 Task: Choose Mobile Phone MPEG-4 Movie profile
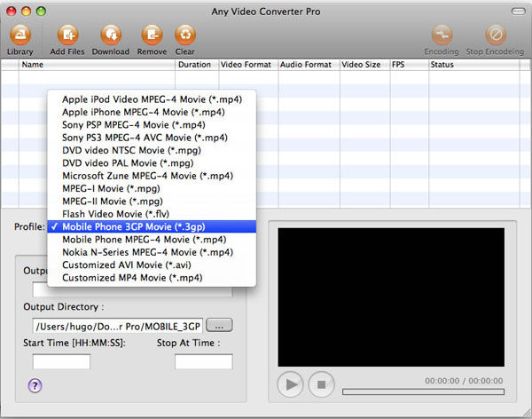pos(152,240)
